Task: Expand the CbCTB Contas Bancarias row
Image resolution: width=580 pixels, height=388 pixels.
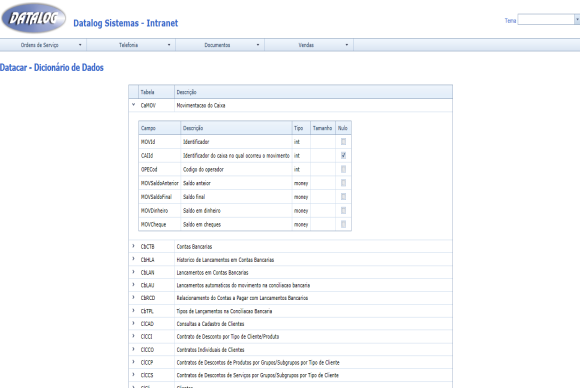Action: coord(134,246)
